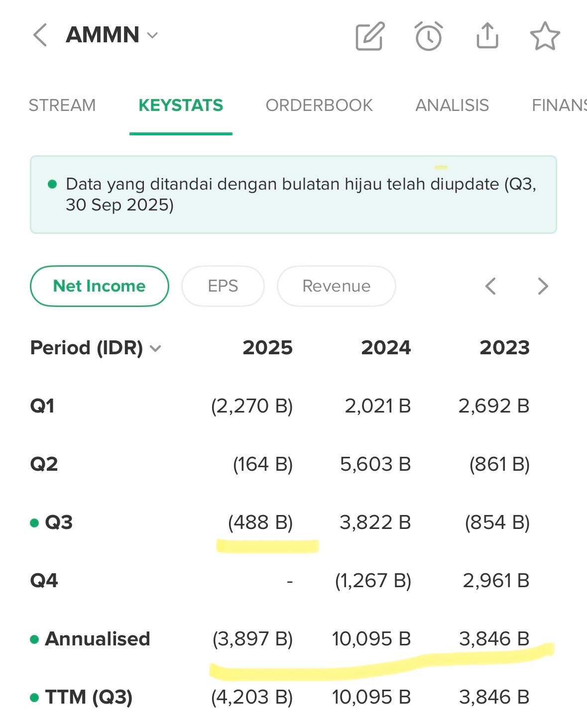Screen dimensions: 587x728
Task: Switch to the EPS chip
Action: pos(223,286)
